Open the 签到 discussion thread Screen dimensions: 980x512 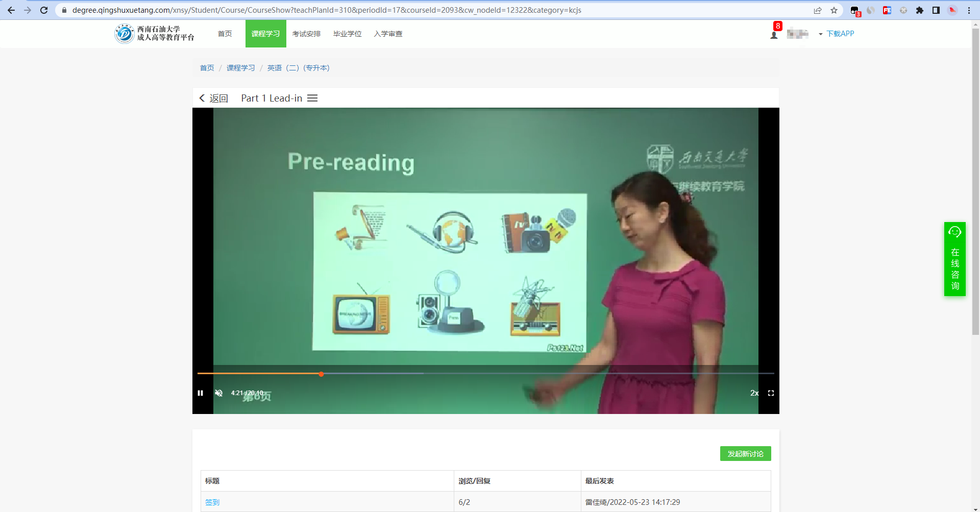click(x=212, y=502)
